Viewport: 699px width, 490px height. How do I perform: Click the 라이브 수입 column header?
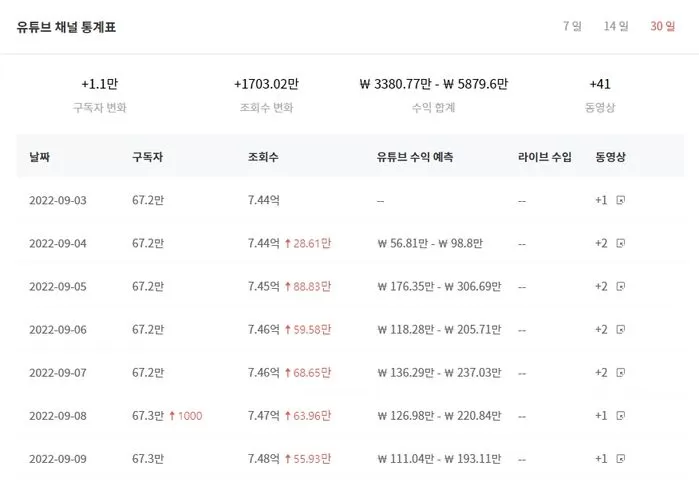pos(544,157)
